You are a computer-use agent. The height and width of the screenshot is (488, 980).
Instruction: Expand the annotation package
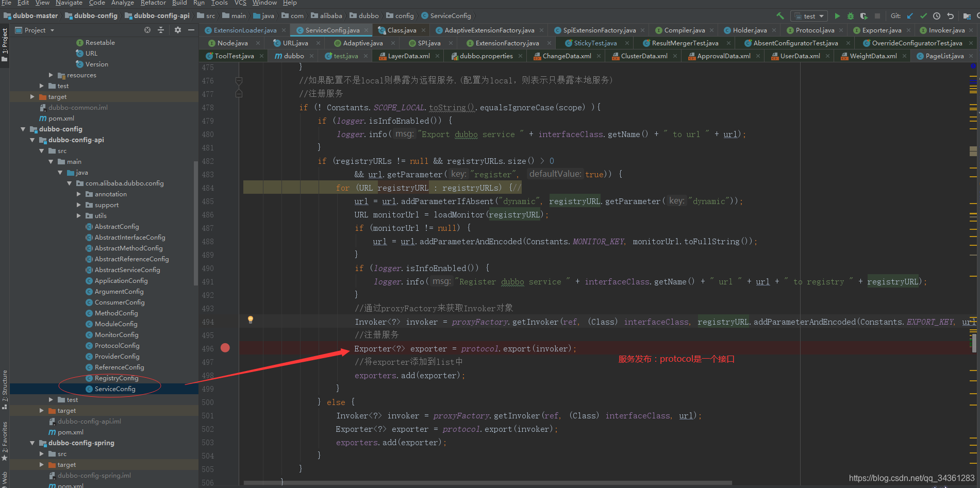pyautogui.click(x=78, y=194)
